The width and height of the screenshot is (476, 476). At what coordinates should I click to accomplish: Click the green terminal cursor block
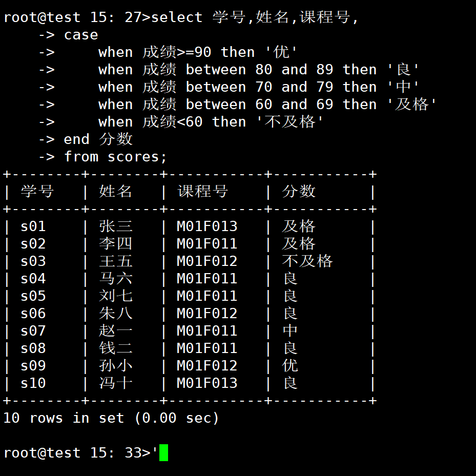[x=163, y=452]
